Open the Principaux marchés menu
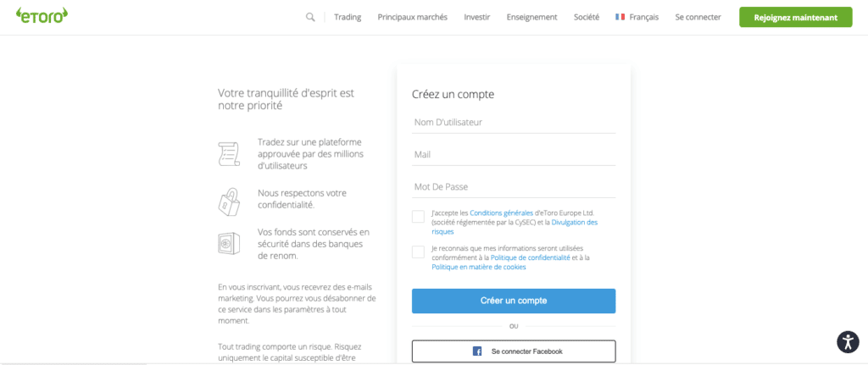The image size is (868, 365). coord(413,17)
